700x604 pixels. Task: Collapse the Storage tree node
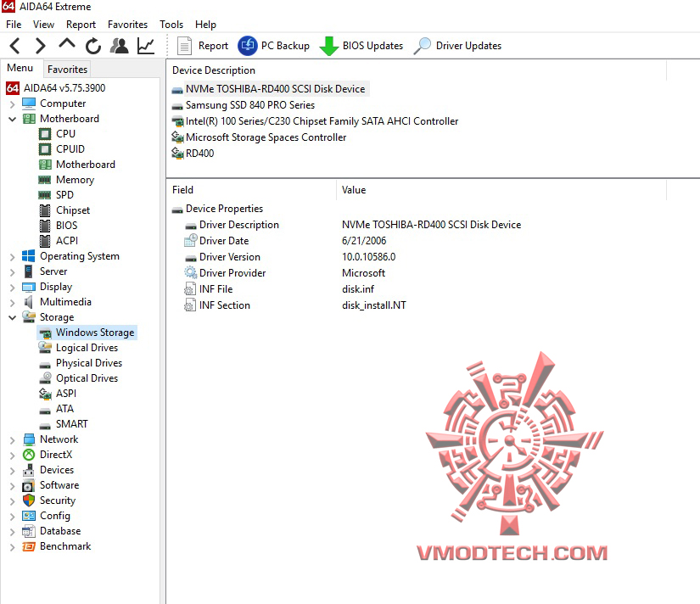pyautogui.click(x=13, y=318)
